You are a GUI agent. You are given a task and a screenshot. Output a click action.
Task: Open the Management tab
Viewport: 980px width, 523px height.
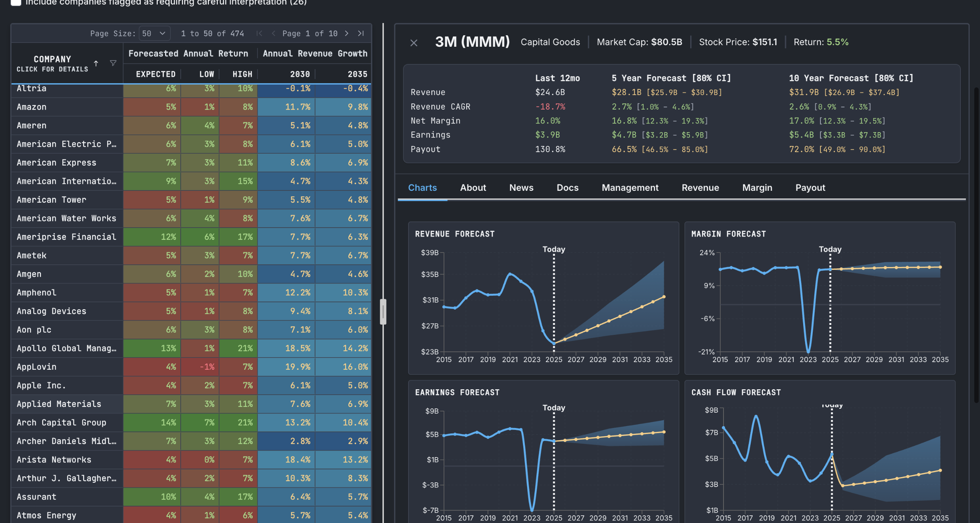click(x=630, y=188)
